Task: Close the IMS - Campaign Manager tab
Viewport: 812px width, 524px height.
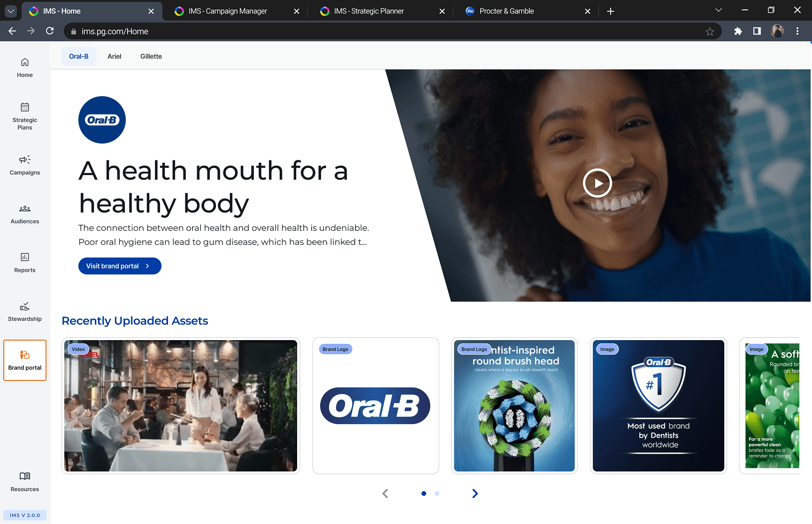Action: [x=297, y=11]
